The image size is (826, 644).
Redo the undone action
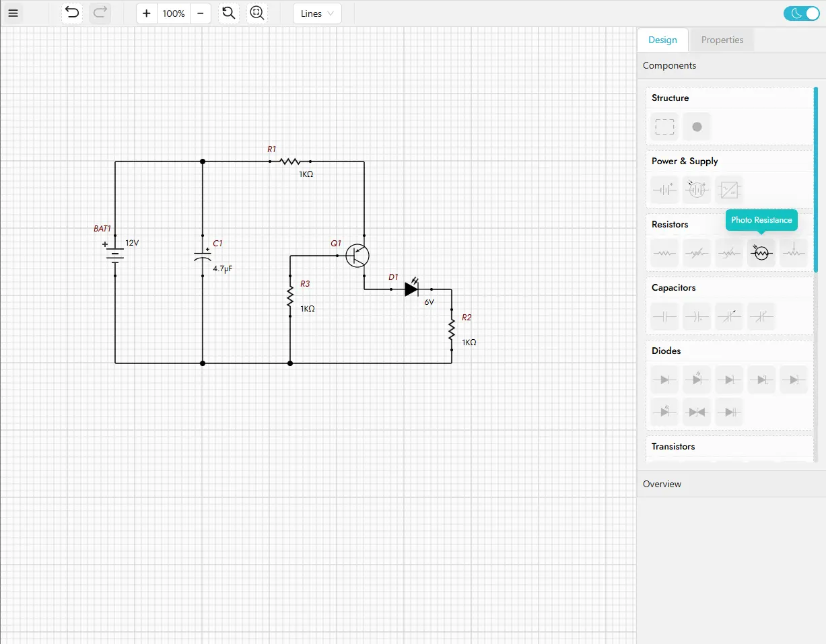(100, 13)
